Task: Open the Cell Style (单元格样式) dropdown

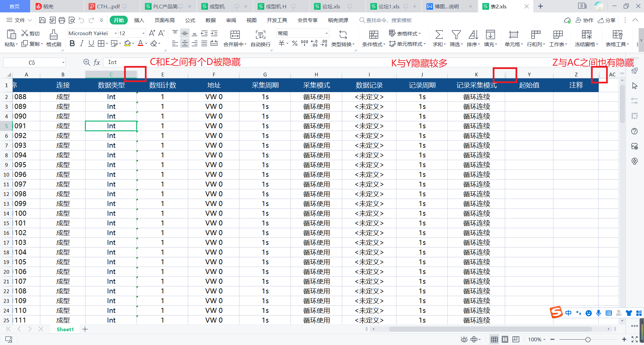Action: [x=407, y=44]
